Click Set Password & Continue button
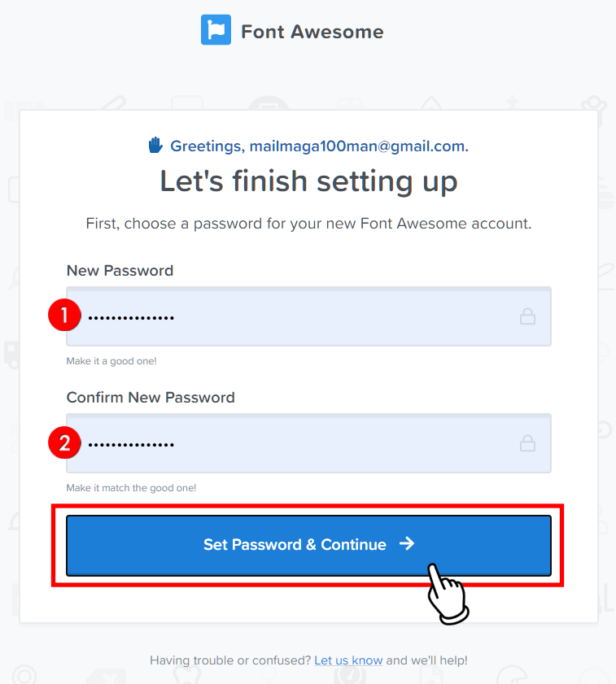616x684 pixels. click(x=308, y=545)
